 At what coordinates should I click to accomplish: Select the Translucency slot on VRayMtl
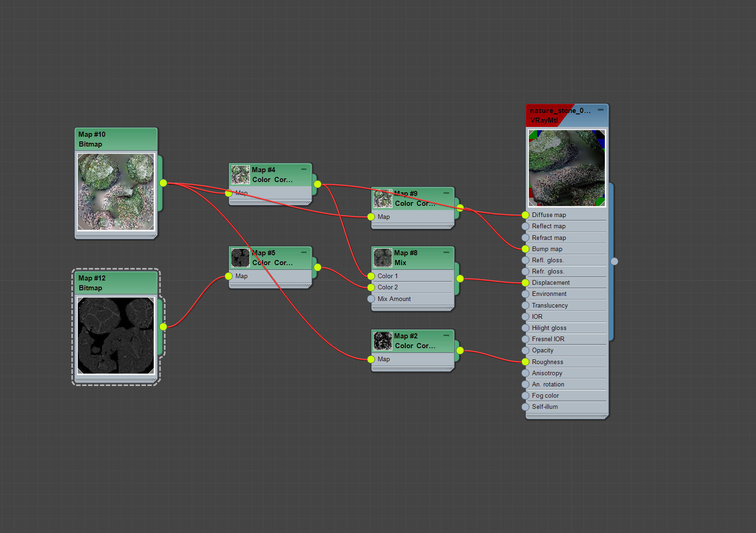tap(567, 305)
